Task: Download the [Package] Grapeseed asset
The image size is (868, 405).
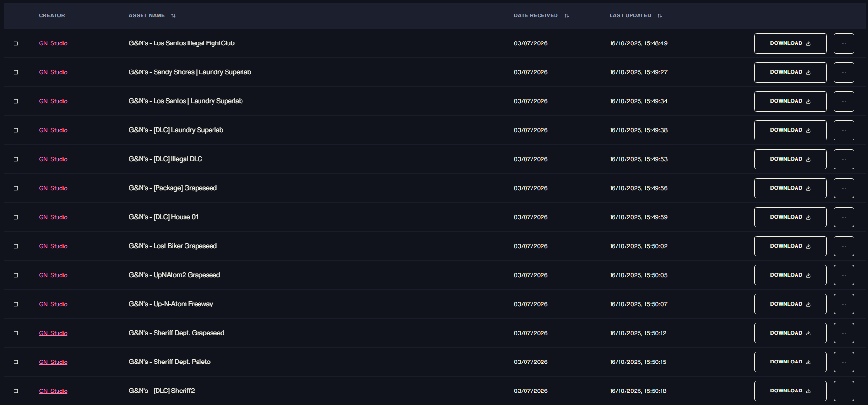Action: [790, 188]
